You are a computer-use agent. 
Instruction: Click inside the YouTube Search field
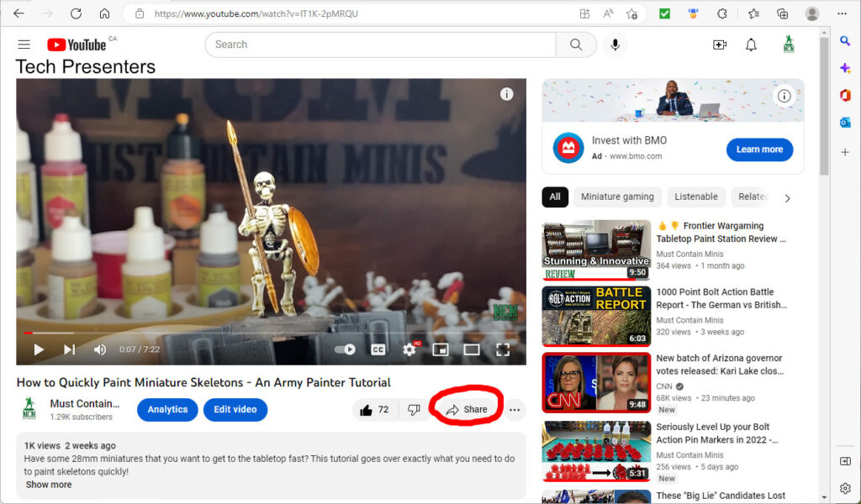coord(380,45)
